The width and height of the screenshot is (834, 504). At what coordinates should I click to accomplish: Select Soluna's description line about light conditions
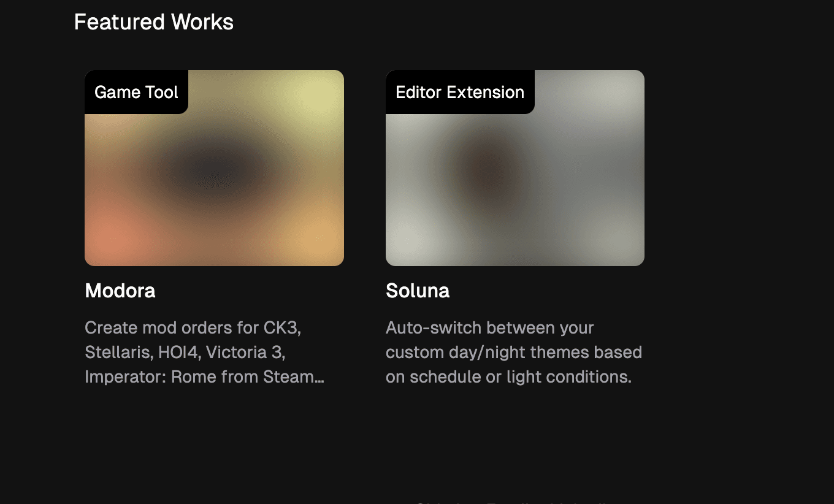click(x=514, y=376)
